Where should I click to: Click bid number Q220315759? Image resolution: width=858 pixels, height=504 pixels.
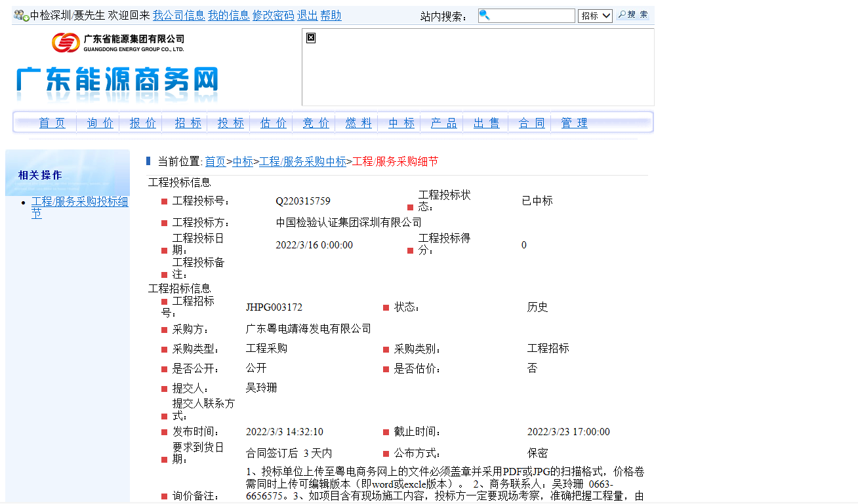[x=303, y=201]
